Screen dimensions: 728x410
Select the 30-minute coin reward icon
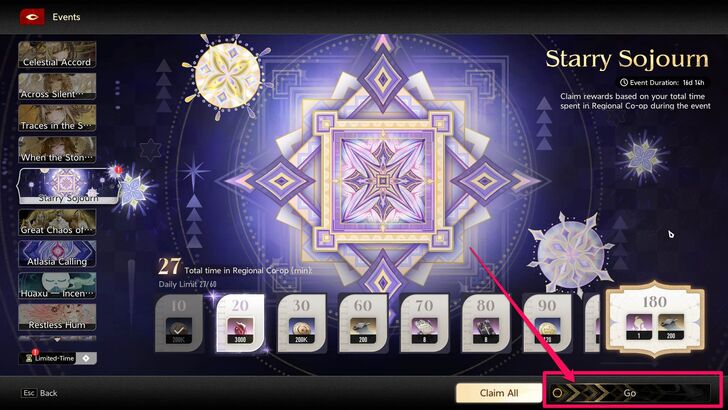301,331
